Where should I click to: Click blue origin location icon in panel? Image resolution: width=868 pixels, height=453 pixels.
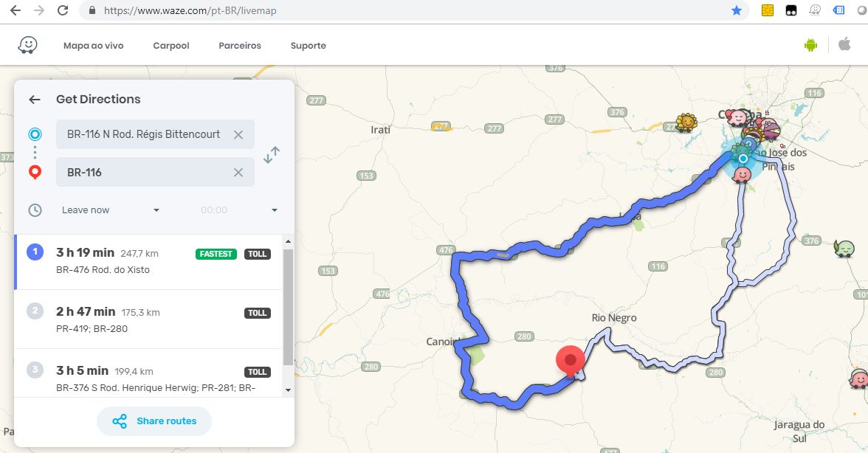point(35,134)
